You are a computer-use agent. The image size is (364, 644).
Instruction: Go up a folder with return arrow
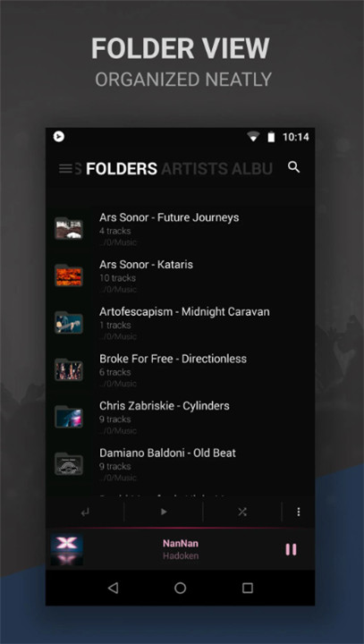click(x=85, y=513)
